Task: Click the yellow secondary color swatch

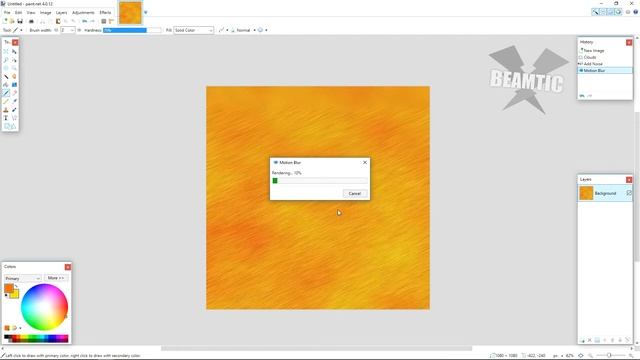Action: 16,295
